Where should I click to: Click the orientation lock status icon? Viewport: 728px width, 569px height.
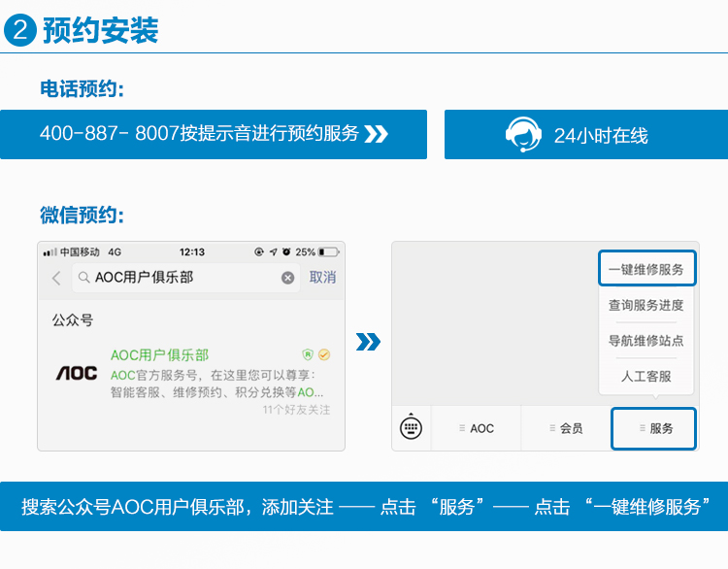(259, 251)
